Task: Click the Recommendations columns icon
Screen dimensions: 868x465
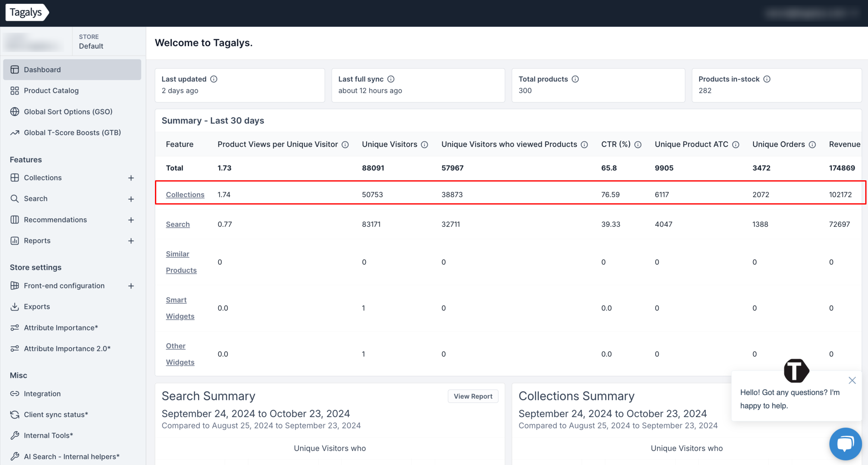Action: (15, 220)
